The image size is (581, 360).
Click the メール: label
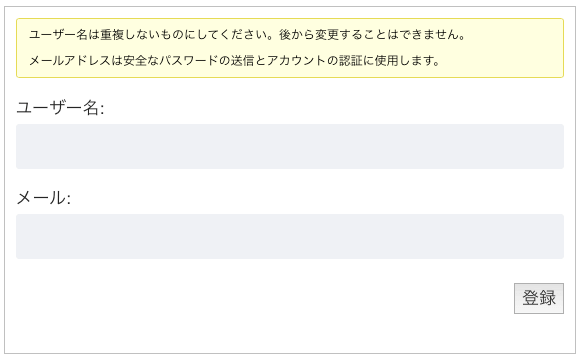click(44, 197)
